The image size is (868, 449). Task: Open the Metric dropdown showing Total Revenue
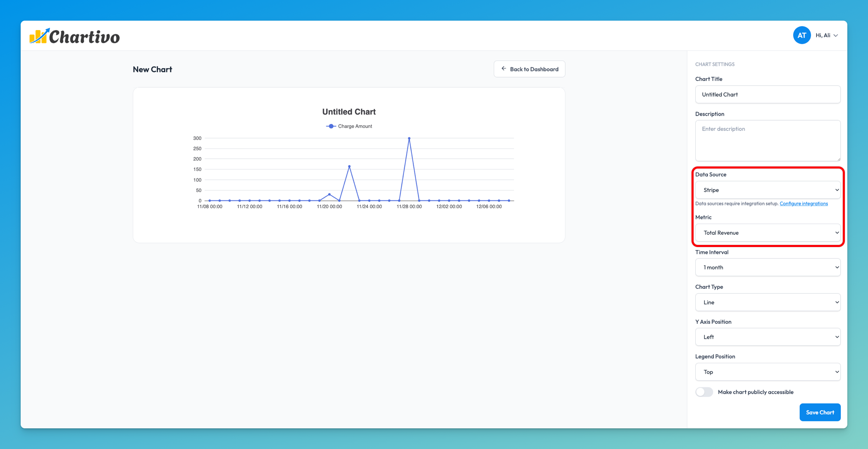pyautogui.click(x=768, y=233)
